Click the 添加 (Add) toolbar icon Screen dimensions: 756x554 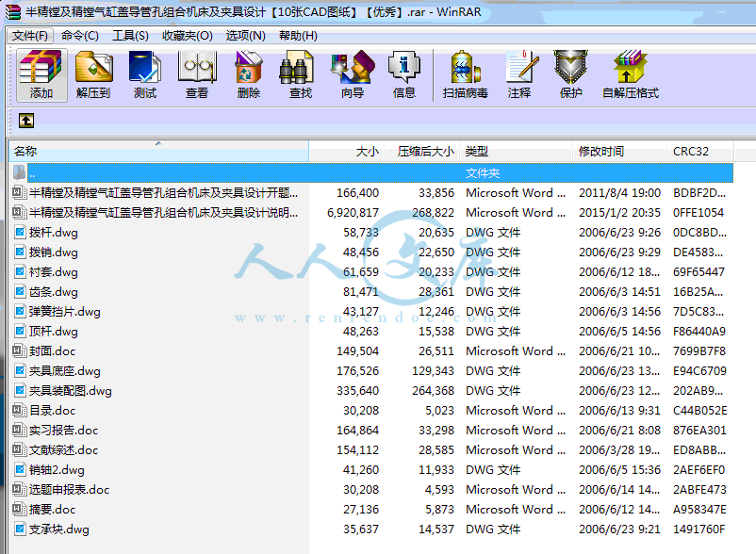click(41, 74)
